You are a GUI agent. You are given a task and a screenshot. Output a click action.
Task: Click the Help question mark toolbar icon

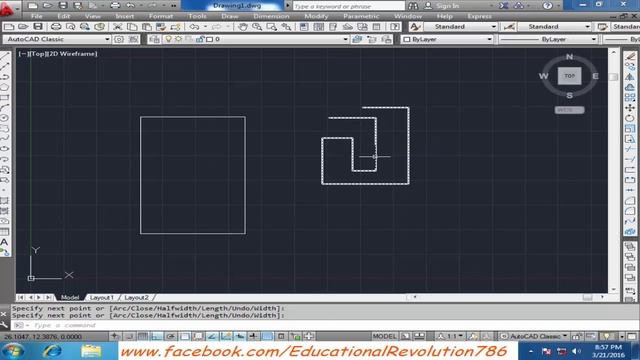coord(394,27)
